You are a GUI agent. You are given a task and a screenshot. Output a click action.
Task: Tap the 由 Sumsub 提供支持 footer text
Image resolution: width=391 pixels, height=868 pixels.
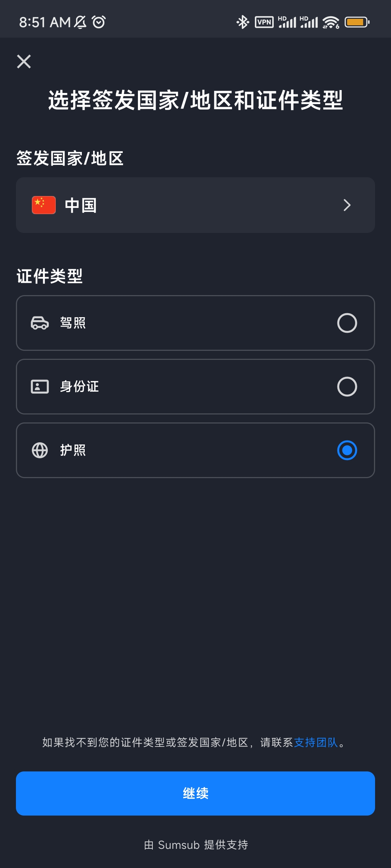click(x=196, y=845)
